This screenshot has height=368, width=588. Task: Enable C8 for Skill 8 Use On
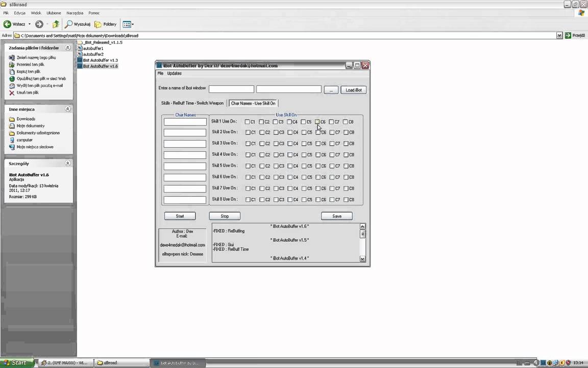347,199
